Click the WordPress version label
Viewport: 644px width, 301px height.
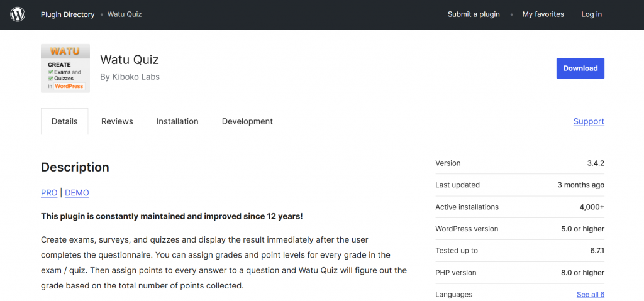[x=467, y=229]
